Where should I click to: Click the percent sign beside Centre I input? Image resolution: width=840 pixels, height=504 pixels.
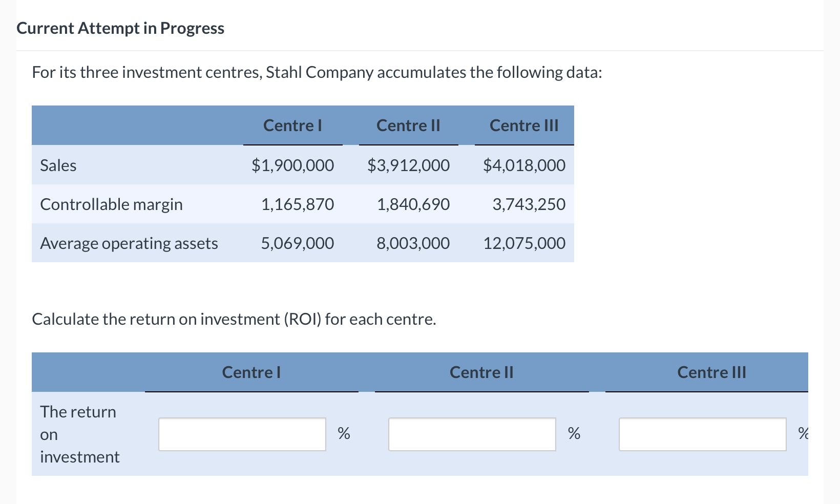(x=344, y=434)
